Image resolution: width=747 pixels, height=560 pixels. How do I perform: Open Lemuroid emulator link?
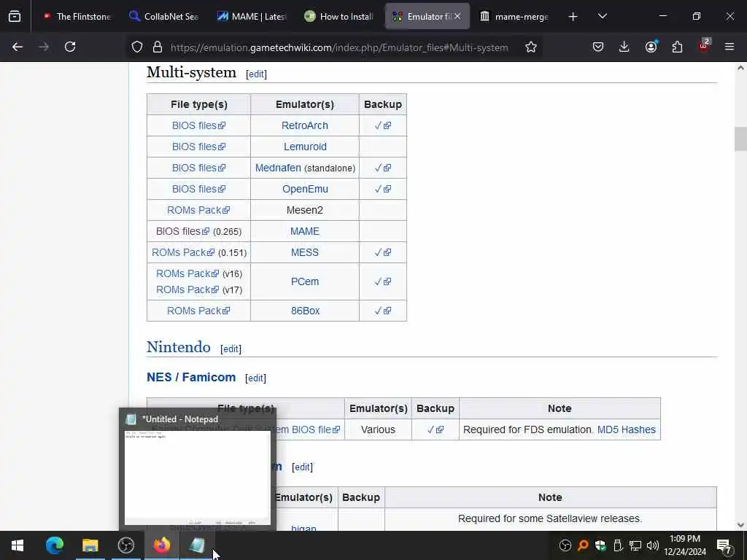(305, 147)
